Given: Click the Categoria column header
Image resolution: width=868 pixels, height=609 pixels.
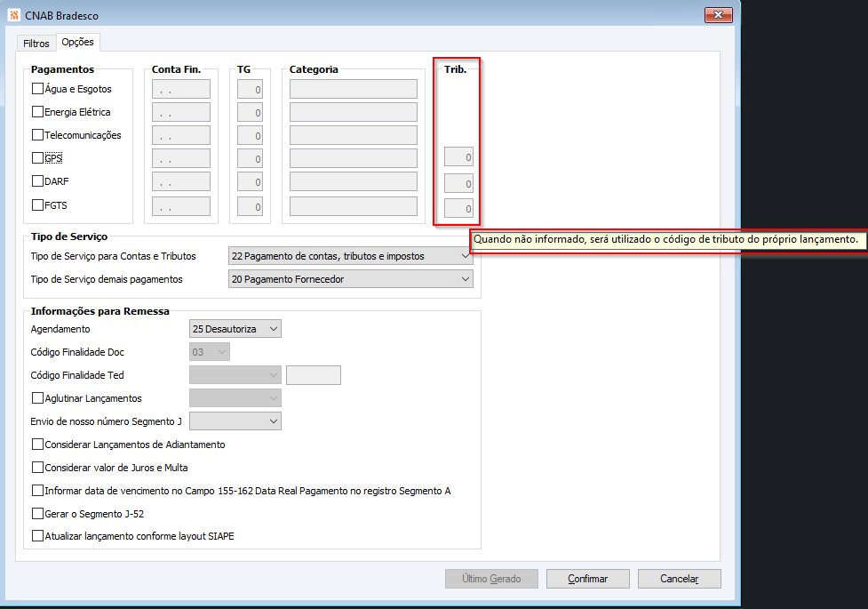Looking at the screenshot, I should point(314,69).
